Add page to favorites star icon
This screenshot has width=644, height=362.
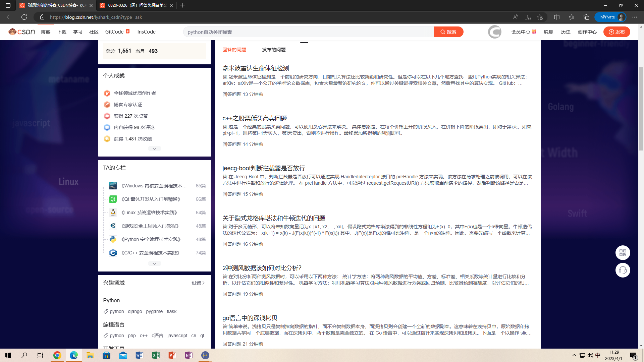click(540, 17)
